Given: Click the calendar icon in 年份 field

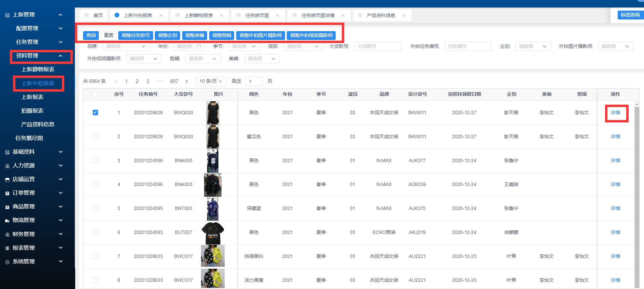Looking at the screenshot, I should [199, 46].
